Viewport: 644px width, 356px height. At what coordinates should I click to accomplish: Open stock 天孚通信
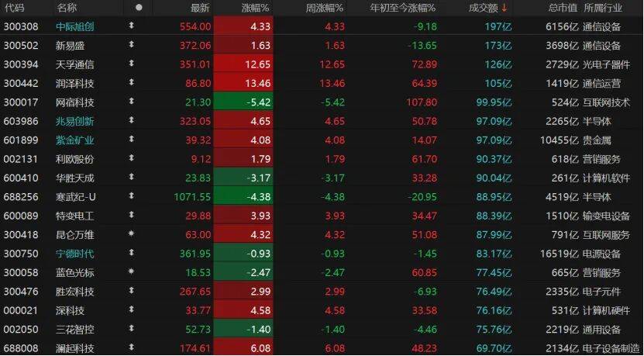click(75, 64)
